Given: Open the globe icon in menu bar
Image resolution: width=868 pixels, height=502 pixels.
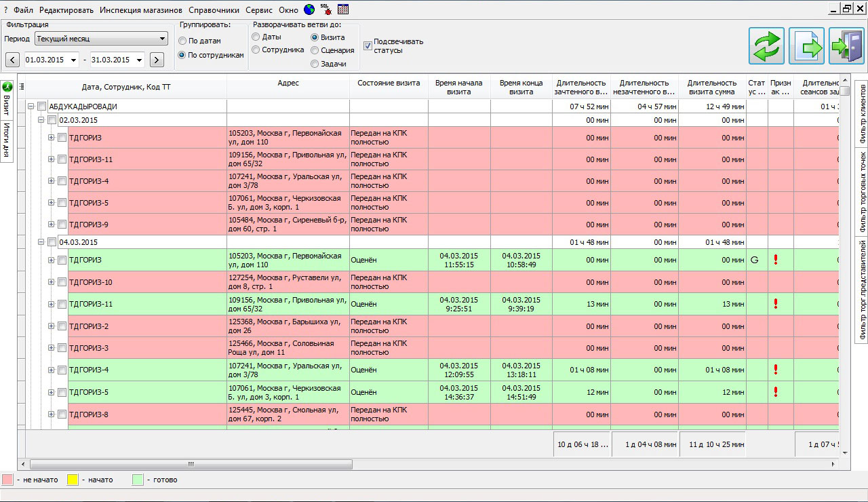Looking at the screenshot, I should 309,9.
